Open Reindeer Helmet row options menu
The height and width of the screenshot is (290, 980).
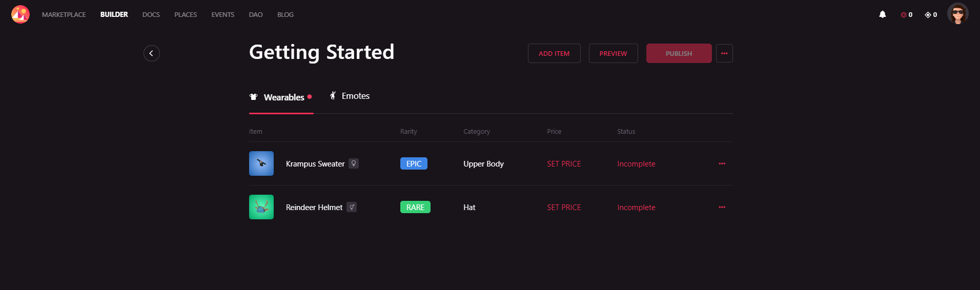coord(722,208)
